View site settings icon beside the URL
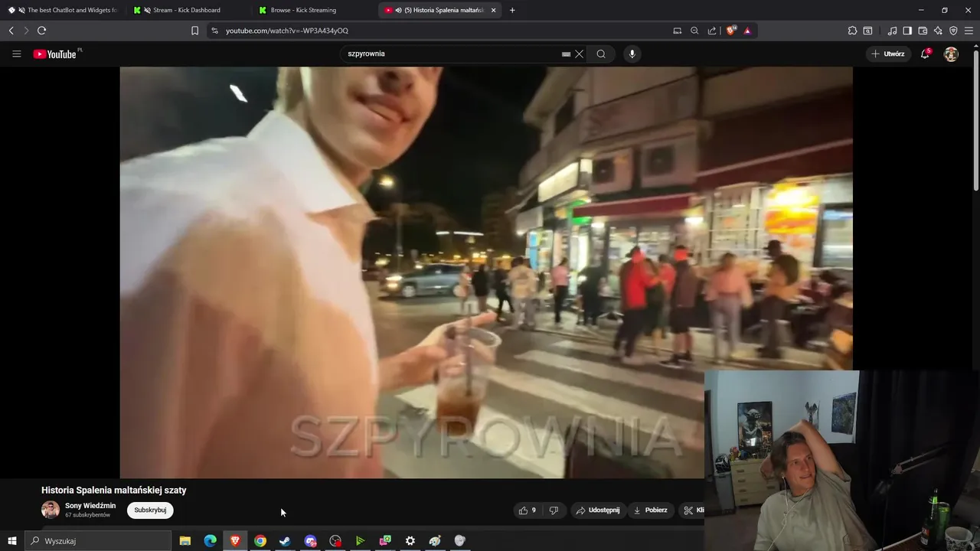Image resolution: width=980 pixels, height=551 pixels. pyautogui.click(x=214, y=31)
